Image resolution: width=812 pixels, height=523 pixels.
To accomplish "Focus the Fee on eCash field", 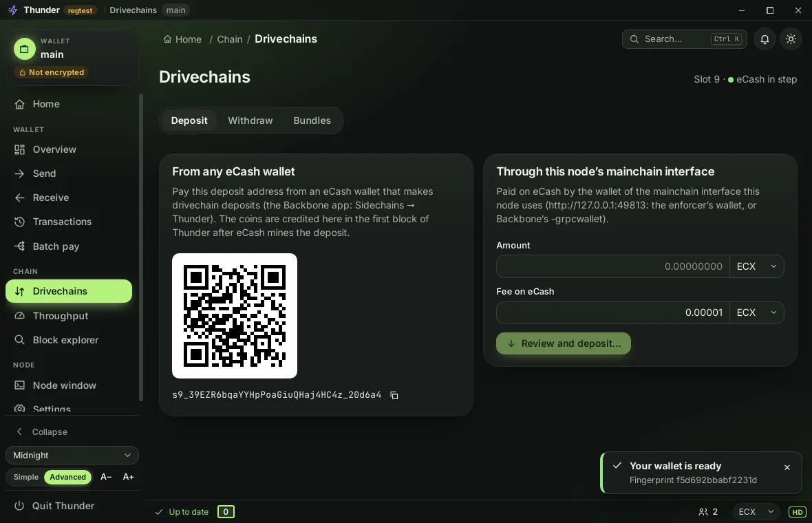I will click(612, 312).
